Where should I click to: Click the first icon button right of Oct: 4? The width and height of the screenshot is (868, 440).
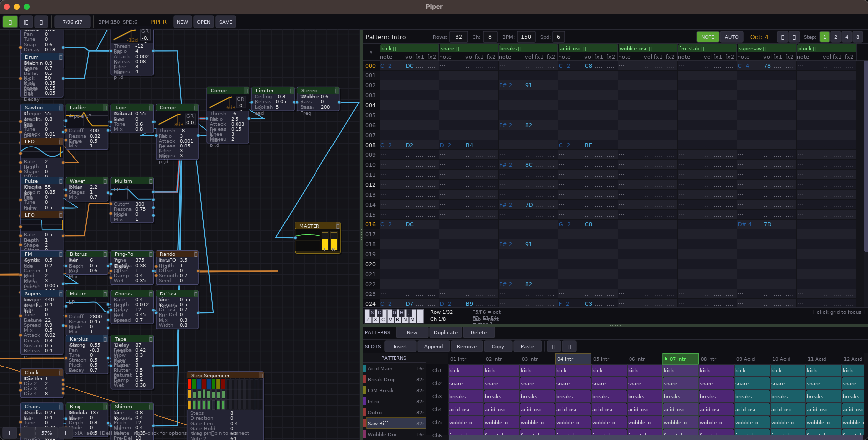[x=782, y=37]
